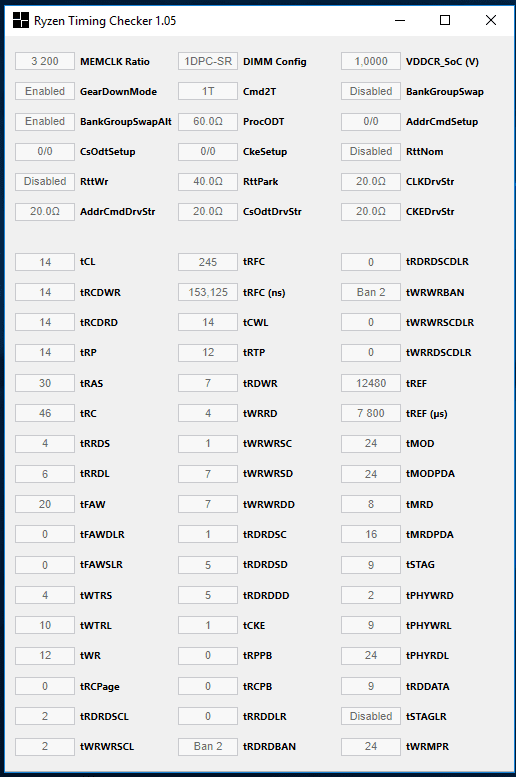Click the Cmd2T 1T value field

(208, 91)
